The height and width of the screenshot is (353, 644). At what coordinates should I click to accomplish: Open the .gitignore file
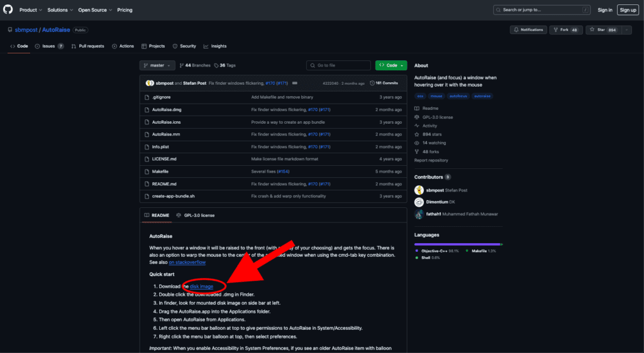coord(161,97)
